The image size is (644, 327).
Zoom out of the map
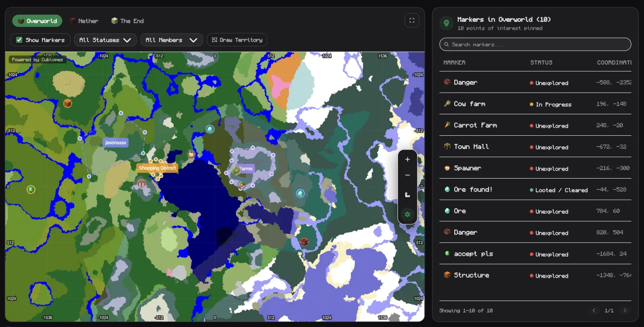click(x=408, y=175)
